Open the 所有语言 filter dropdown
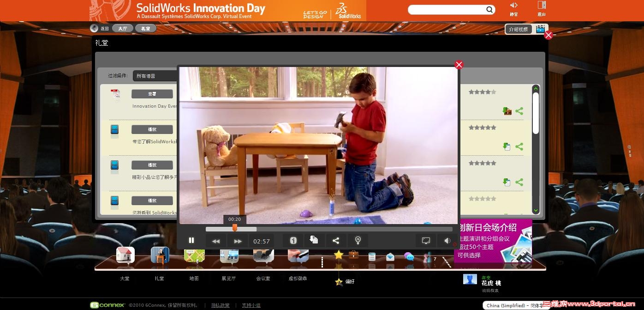The height and width of the screenshot is (310, 644). pyautogui.click(x=155, y=76)
